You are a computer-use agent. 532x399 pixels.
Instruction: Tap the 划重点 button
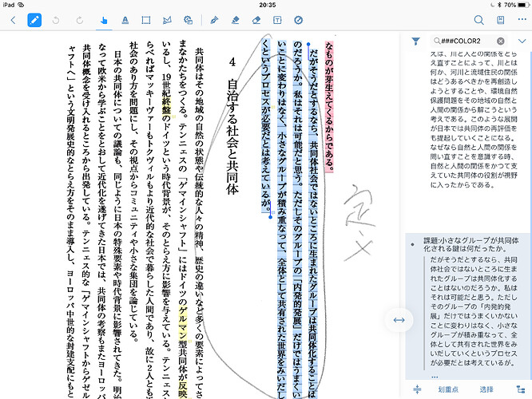click(448, 389)
